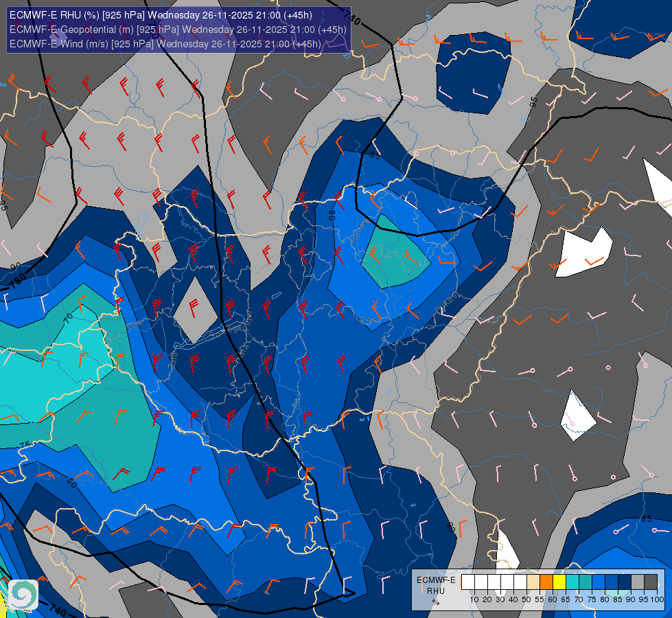Click the legend value label 10
The width and height of the screenshot is (672, 618).
coord(474,599)
